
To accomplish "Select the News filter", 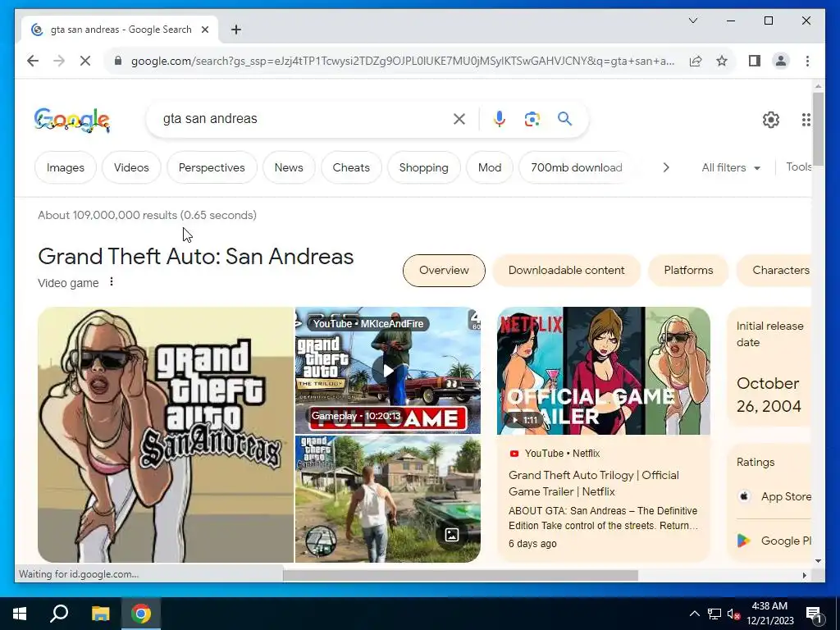I will pyautogui.click(x=289, y=167).
